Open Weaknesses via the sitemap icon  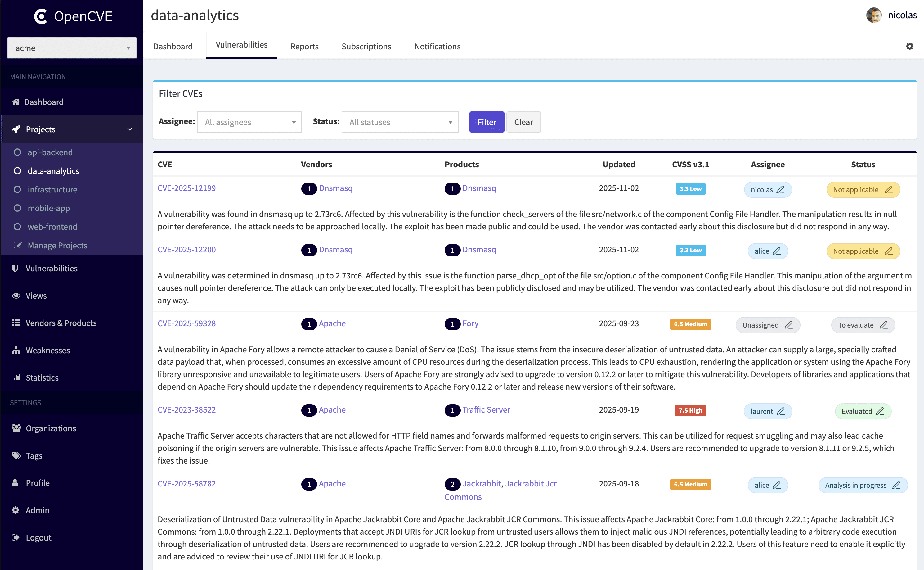pyautogui.click(x=16, y=350)
